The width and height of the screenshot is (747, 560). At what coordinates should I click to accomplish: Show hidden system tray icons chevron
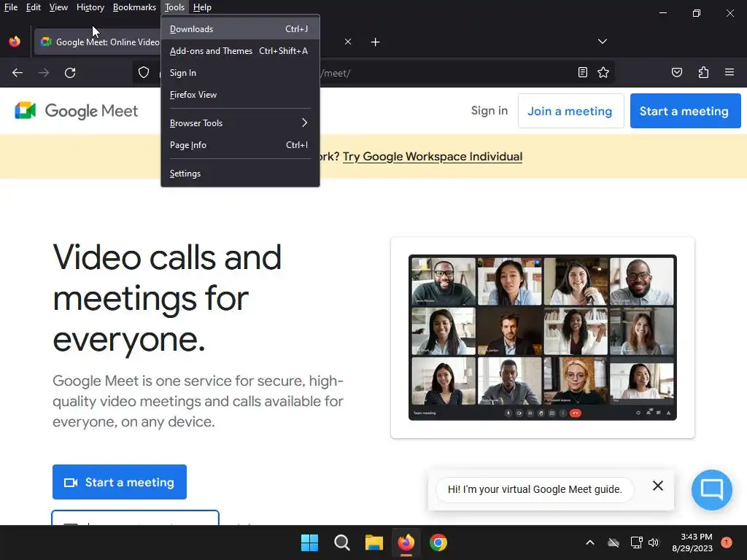point(589,542)
